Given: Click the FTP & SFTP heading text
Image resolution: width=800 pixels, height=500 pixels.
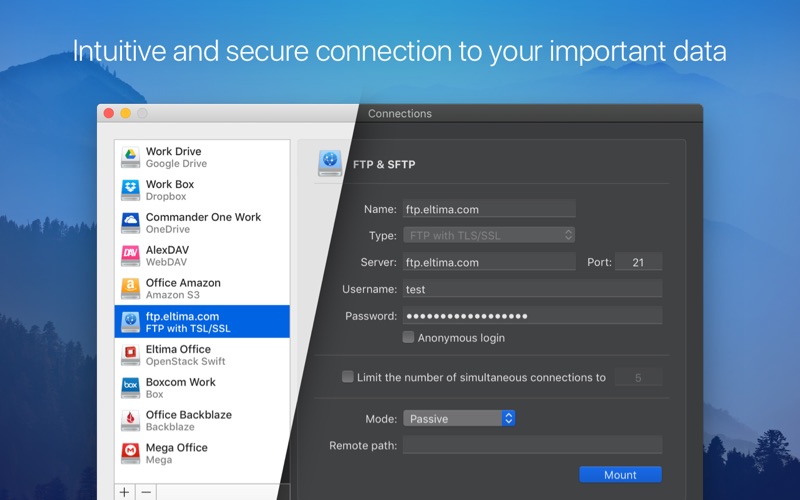Looking at the screenshot, I should coord(384,164).
